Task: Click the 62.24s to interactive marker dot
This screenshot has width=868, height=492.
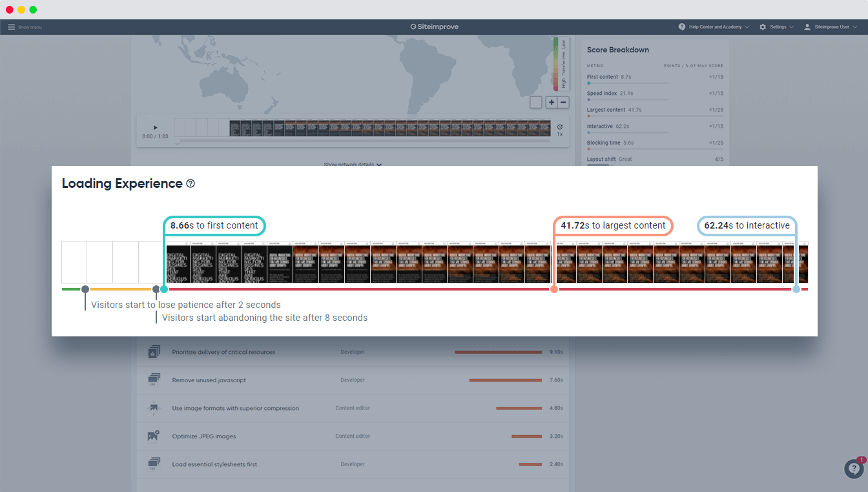Action: (x=796, y=289)
